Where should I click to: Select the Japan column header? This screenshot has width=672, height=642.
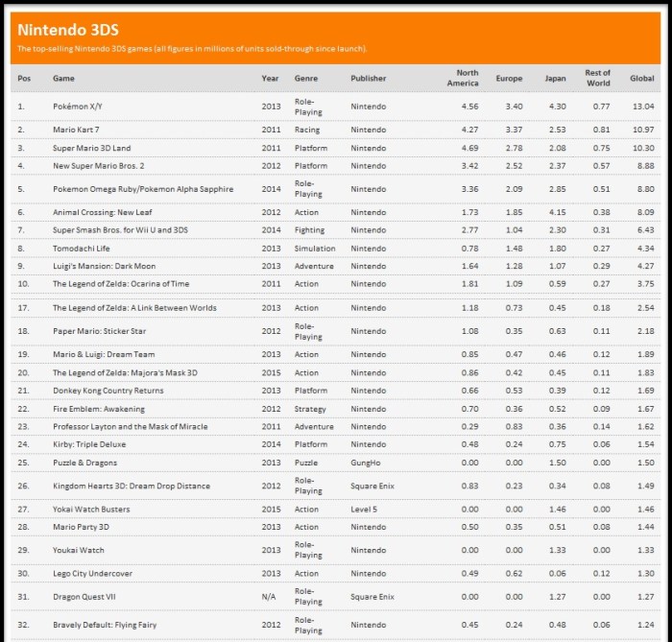click(556, 79)
